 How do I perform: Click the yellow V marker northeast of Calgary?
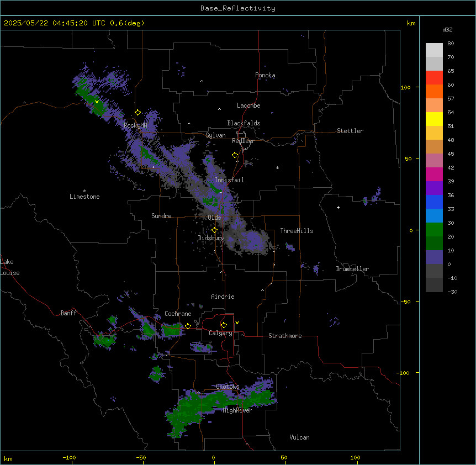(237, 323)
